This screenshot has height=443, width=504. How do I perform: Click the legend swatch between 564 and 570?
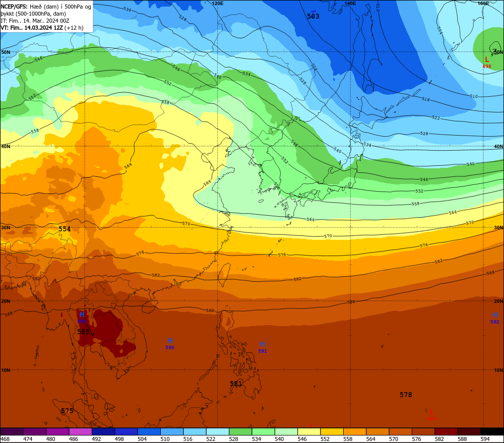coord(377,431)
